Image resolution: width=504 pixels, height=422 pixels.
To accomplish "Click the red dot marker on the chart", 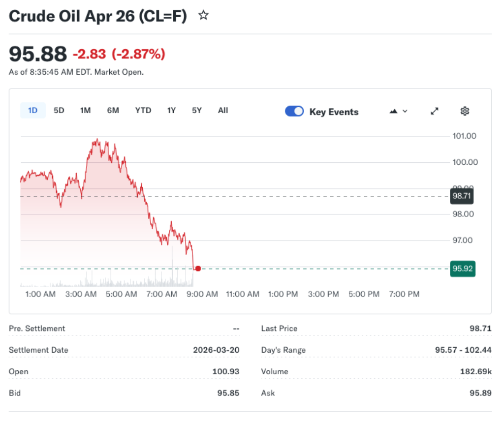I will point(198,268).
